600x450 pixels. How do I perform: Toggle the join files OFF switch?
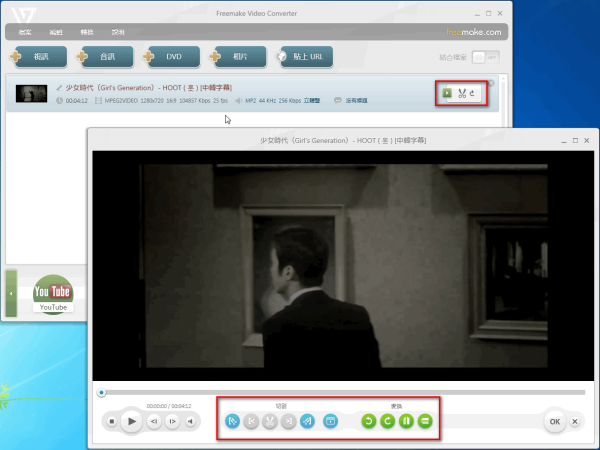click(x=486, y=57)
